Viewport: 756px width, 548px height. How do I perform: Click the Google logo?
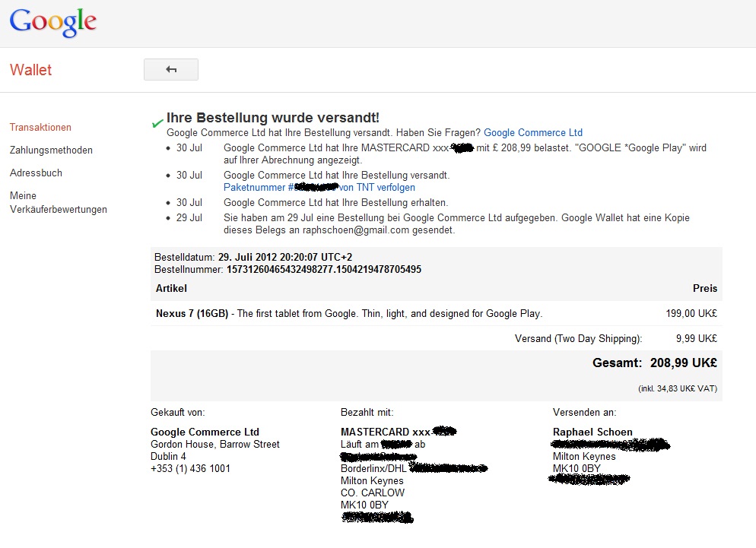(53, 22)
